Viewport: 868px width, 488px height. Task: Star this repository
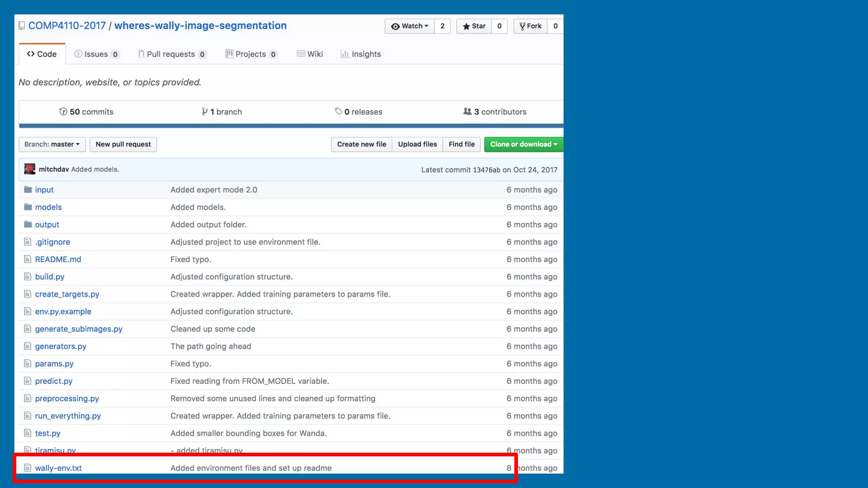tap(474, 26)
